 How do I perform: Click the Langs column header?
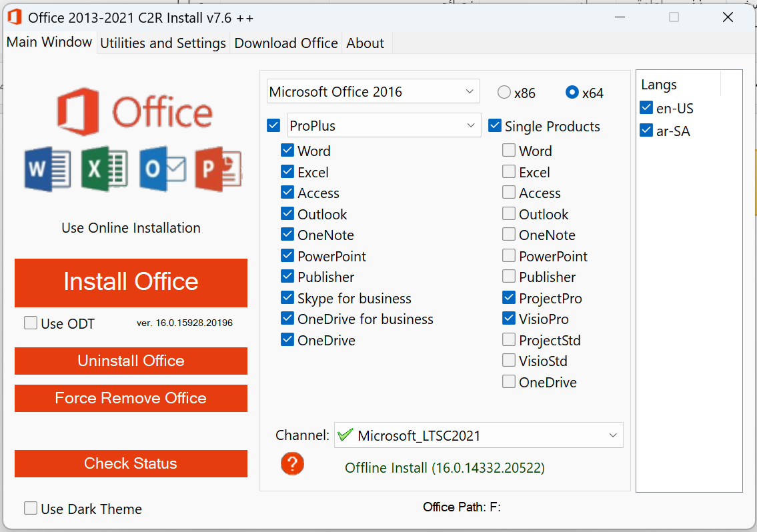click(x=659, y=85)
